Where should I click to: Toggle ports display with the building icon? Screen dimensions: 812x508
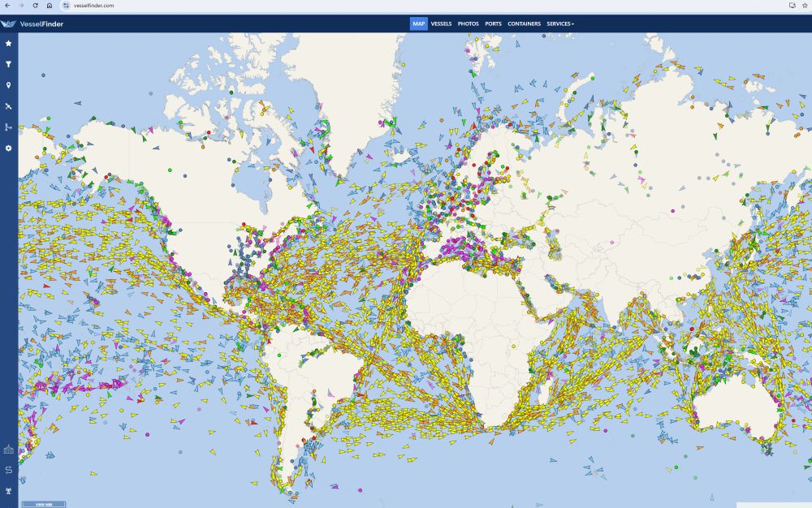[8, 450]
